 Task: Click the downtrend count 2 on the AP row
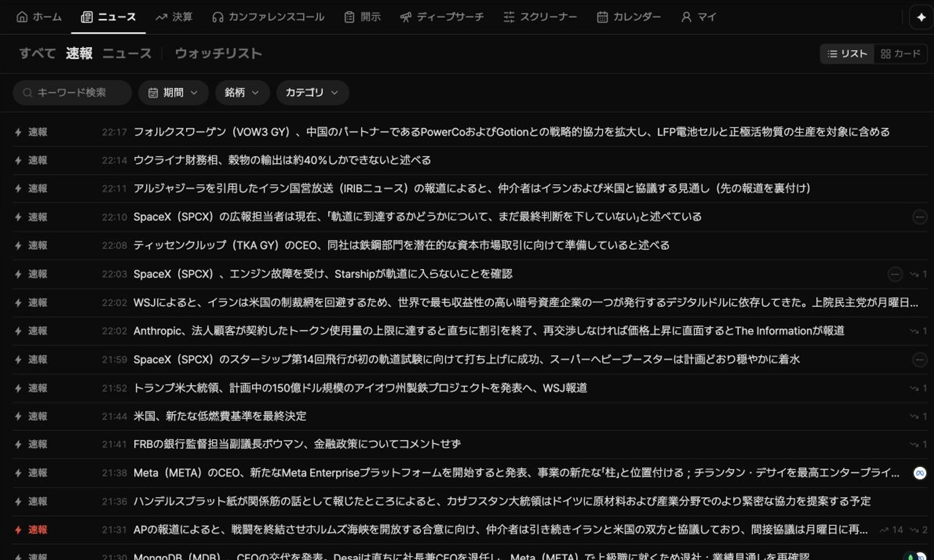coord(919,530)
